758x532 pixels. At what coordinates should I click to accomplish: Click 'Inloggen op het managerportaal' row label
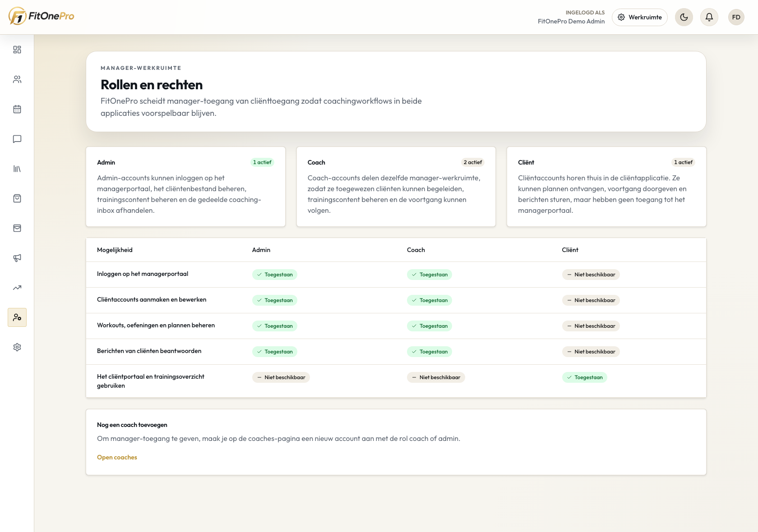point(143,274)
